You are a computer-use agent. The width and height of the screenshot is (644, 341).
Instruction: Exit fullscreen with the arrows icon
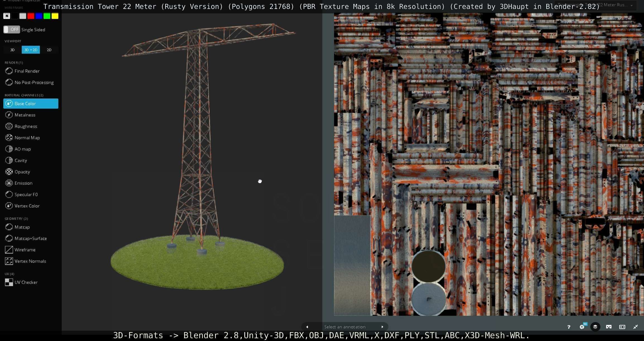click(x=636, y=327)
